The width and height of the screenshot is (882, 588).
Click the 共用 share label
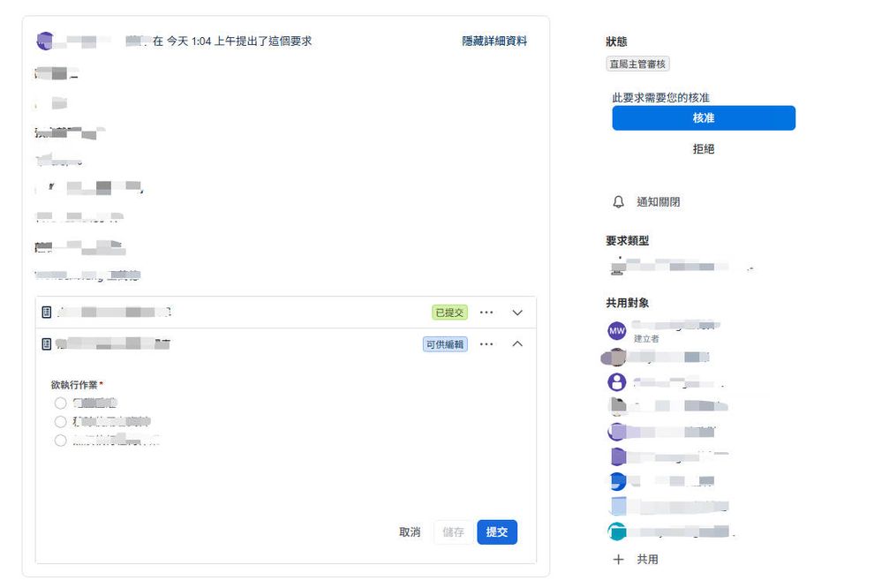647,559
